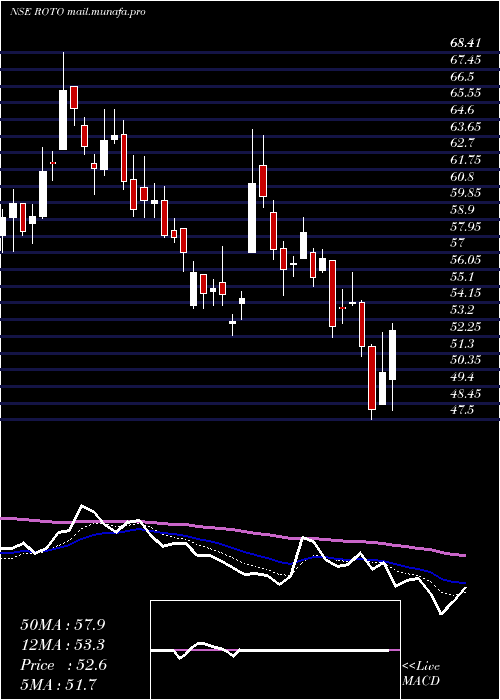Click the '50MA : 57.9' readout
Viewport: 500px width, 700px height.
pyautogui.click(x=63, y=625)
